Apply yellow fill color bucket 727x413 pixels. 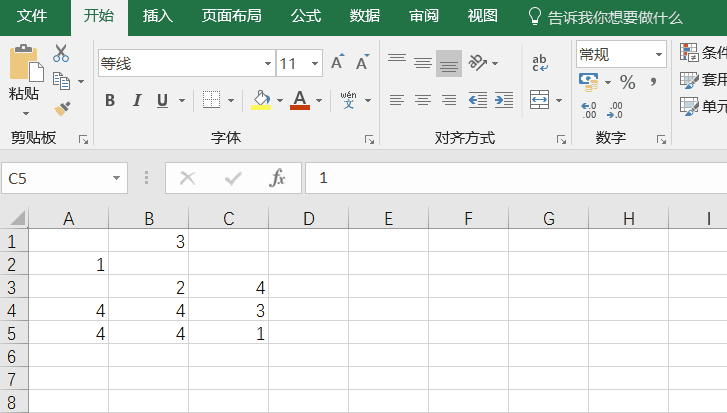click(261, 100)
